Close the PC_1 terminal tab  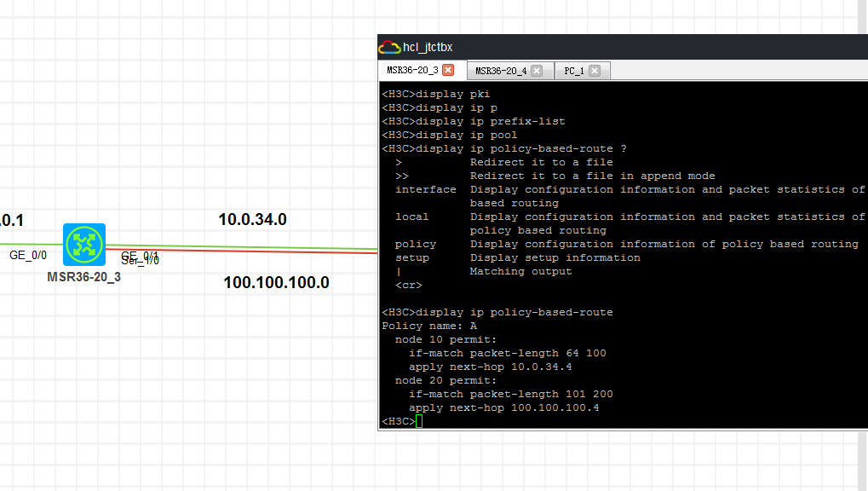(x=595, y=71)
